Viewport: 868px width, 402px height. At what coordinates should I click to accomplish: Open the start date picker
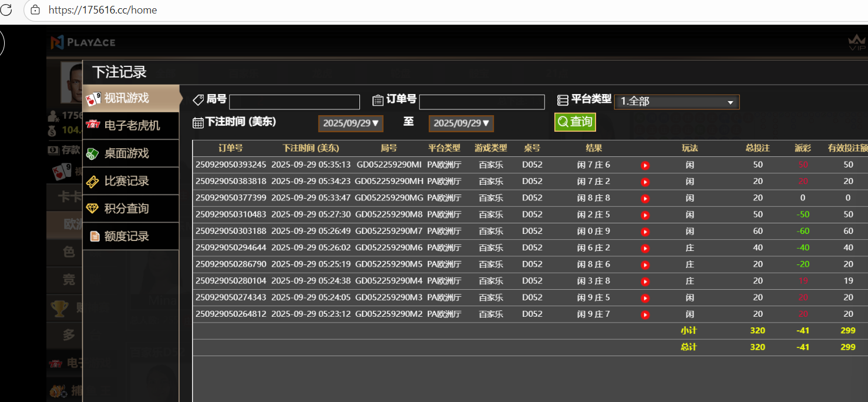coord(351,123)
